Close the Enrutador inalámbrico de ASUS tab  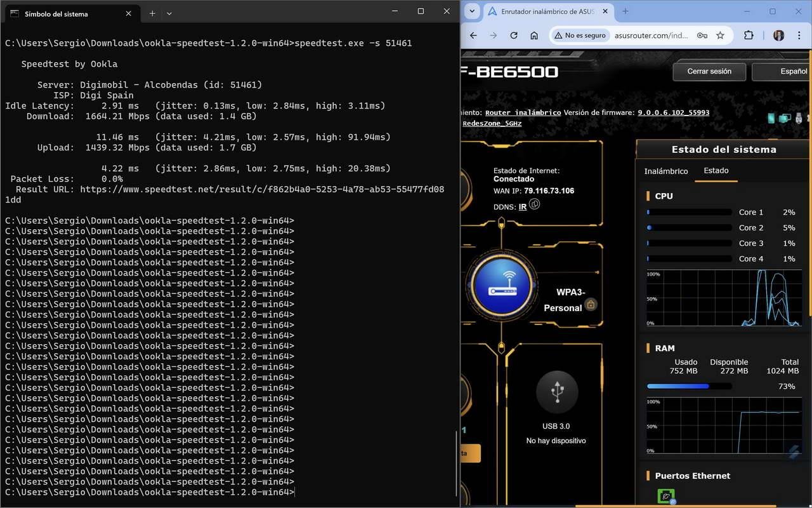[x=604, y=11]
